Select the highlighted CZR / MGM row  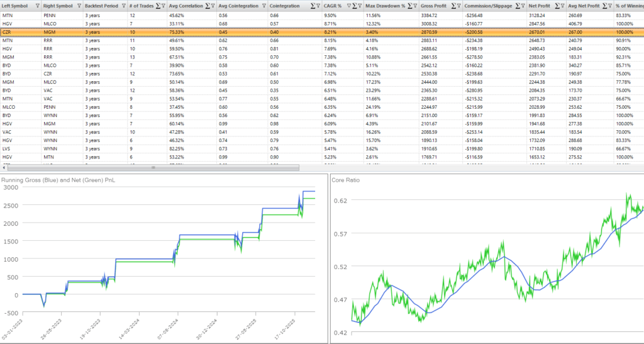tap(252, 31)
